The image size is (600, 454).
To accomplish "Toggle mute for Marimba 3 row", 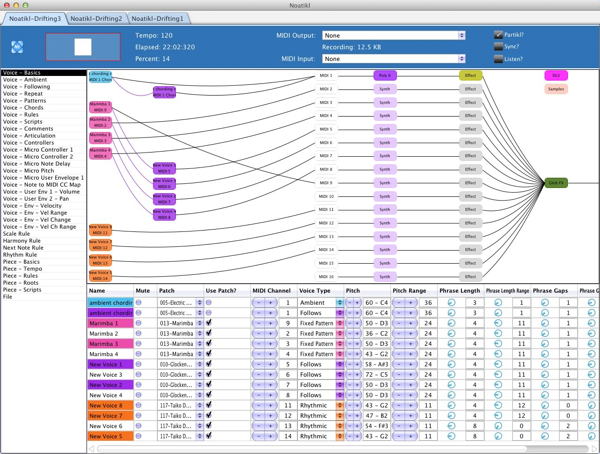I will [x=139, y=344].
